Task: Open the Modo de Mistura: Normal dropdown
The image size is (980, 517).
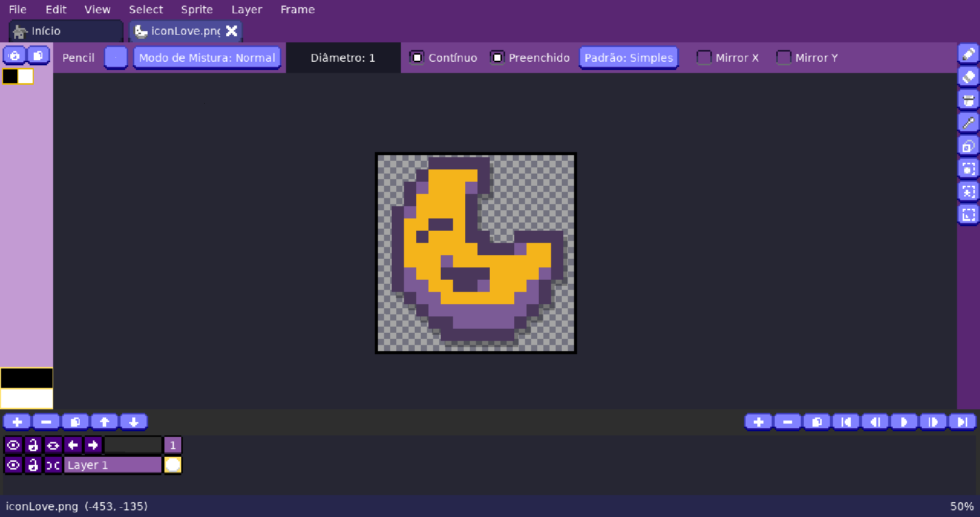Action: pos(207,58)
